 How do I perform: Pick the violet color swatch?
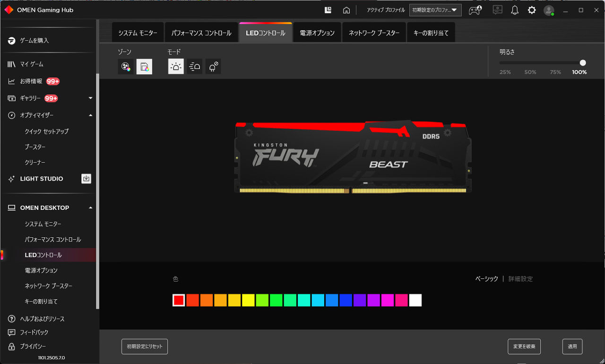click(x=360, y=300)
